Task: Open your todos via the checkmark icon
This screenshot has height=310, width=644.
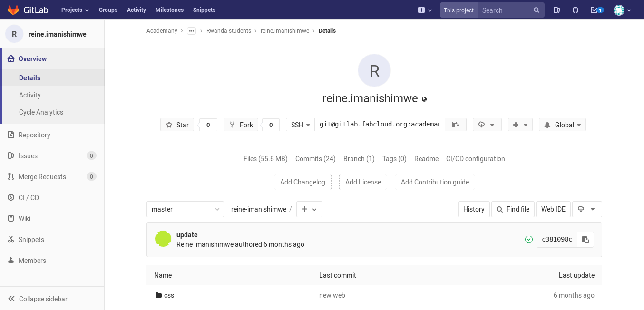Action: coord(594,10)
